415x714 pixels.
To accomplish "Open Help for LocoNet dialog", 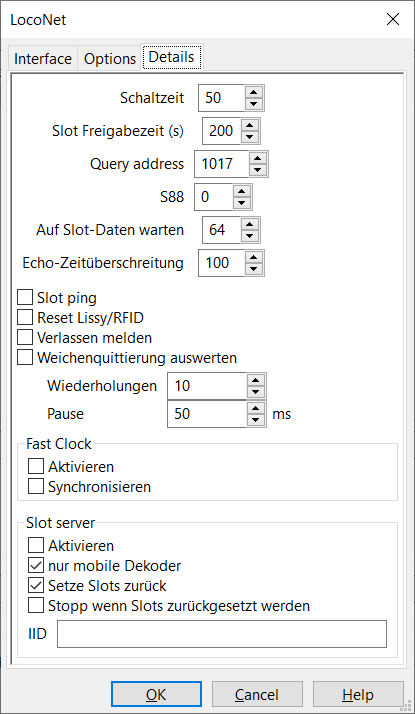I will tap(358, 695).
